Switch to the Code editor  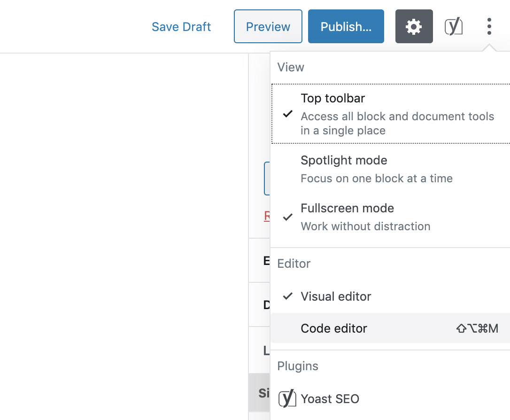[334, 328]
